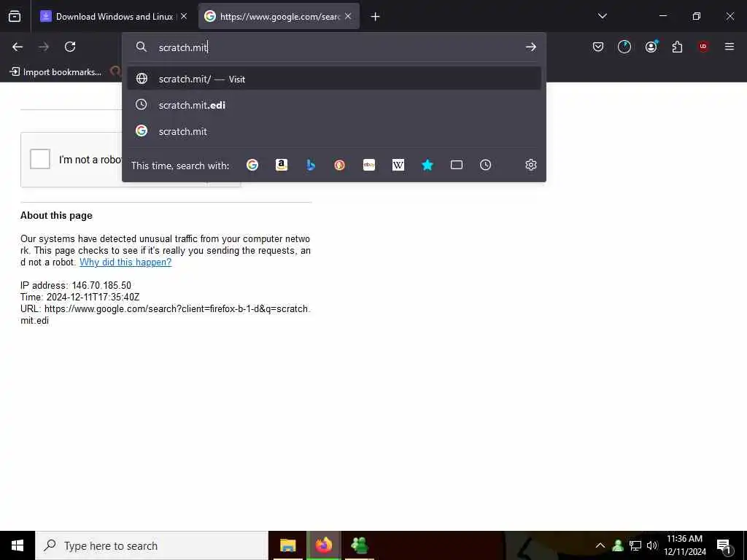Click the circular timer icon in the toolbar
Image resolution: width=747 pixels, height=560 pixels.
(x=624, y=47)
